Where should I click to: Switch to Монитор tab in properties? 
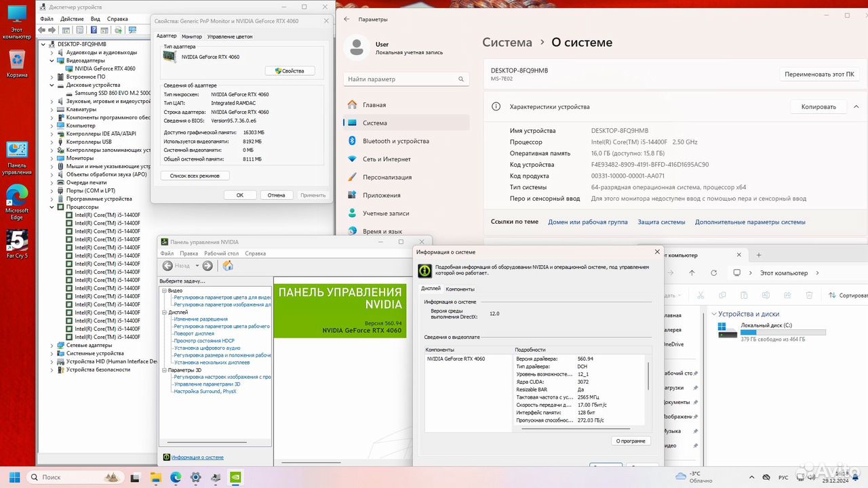coord(192,37)
